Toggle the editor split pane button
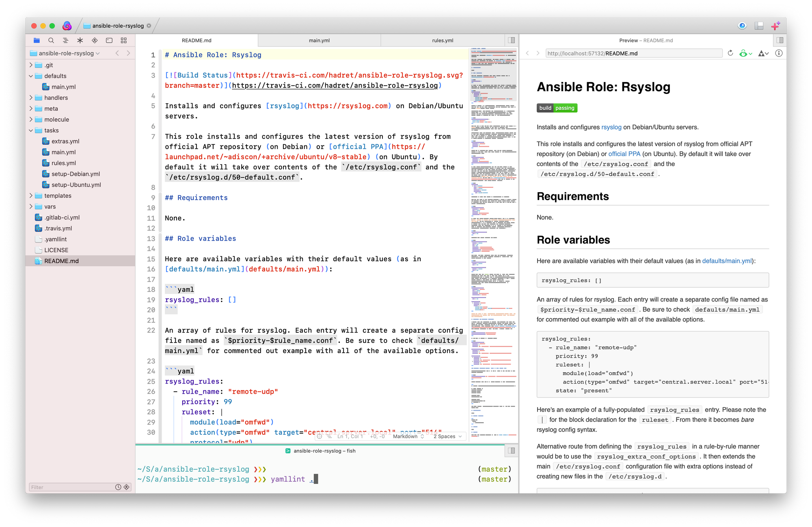The width and height of the screenshot is (812, 527). pyautogui.click(x=512, y=40)
